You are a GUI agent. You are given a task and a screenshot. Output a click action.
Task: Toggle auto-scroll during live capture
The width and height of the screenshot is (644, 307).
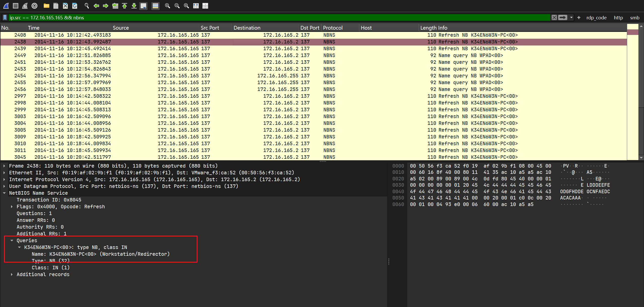click(143, 6)
